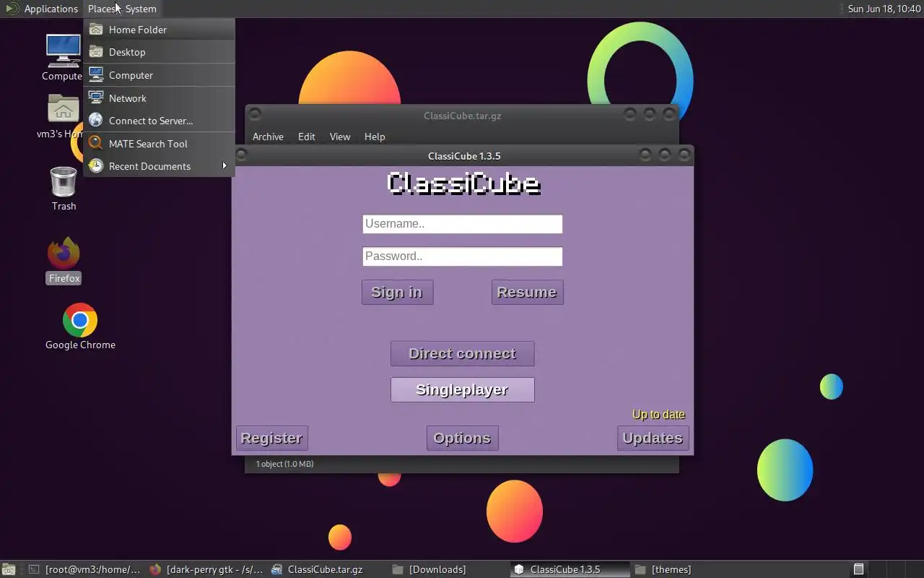The image size is (924, 578).
Task: Expand Recent Documents submenu arrow
Action: pyautogui.click(x=225, y=166)
